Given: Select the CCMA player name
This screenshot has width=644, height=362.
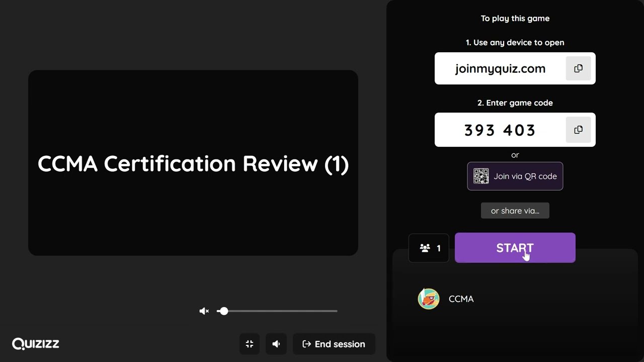Looking at the screenshot, I should [461, 299].
